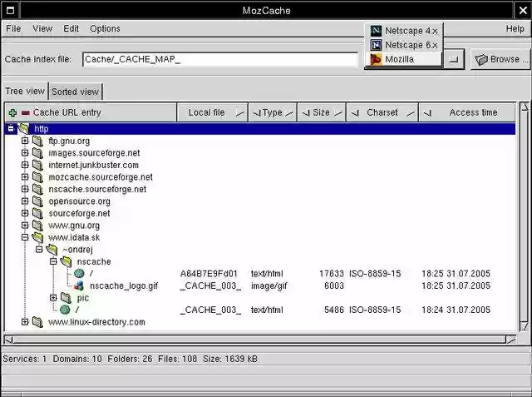Click the Mozilla dragon icon in dropdown
Image resolution: width=532 pixels, height=397 pixels.
pos(376,59)
